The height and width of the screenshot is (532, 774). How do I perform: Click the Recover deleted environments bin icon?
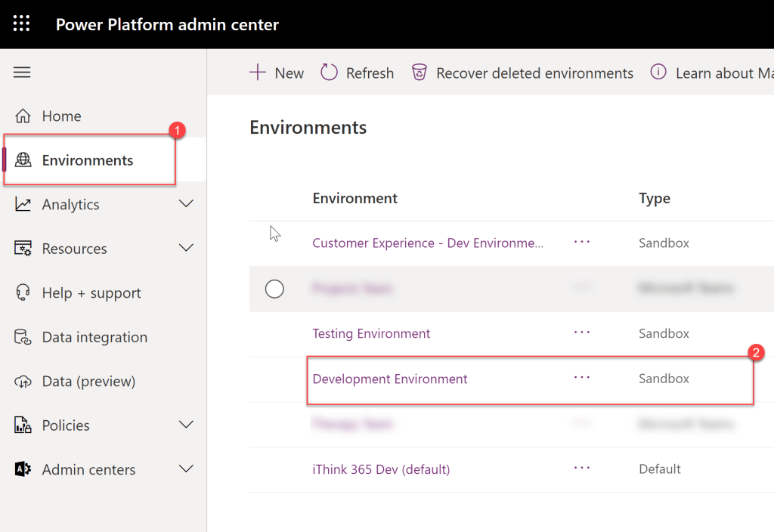pos(419,73)
